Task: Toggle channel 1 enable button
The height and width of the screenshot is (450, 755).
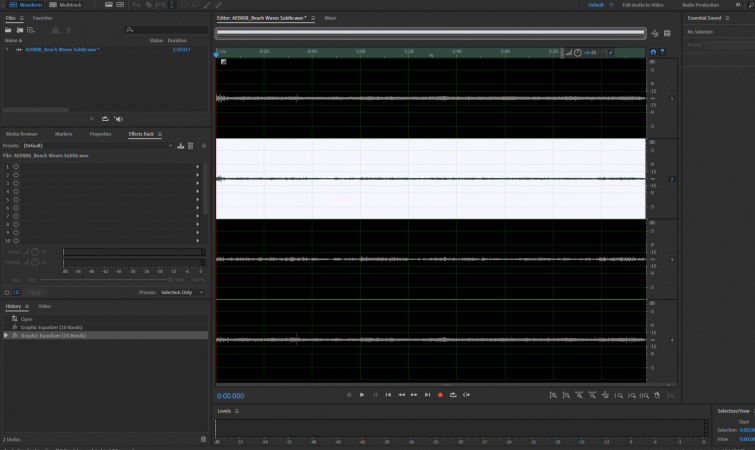Action: [672, 99]
